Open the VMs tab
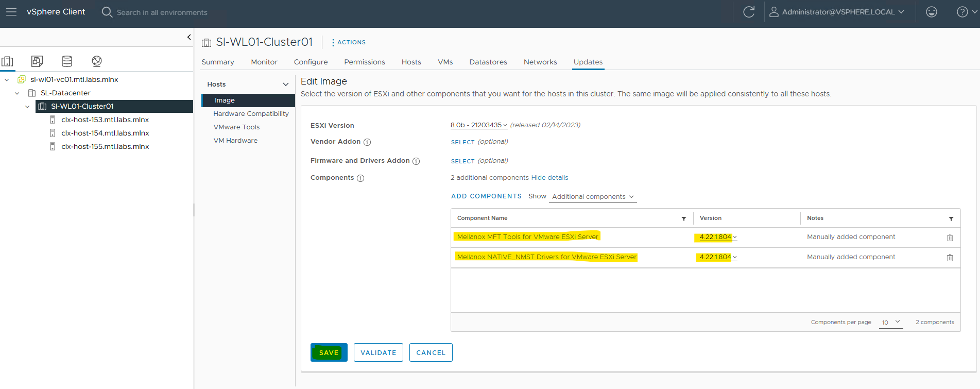 pos(445,62)
